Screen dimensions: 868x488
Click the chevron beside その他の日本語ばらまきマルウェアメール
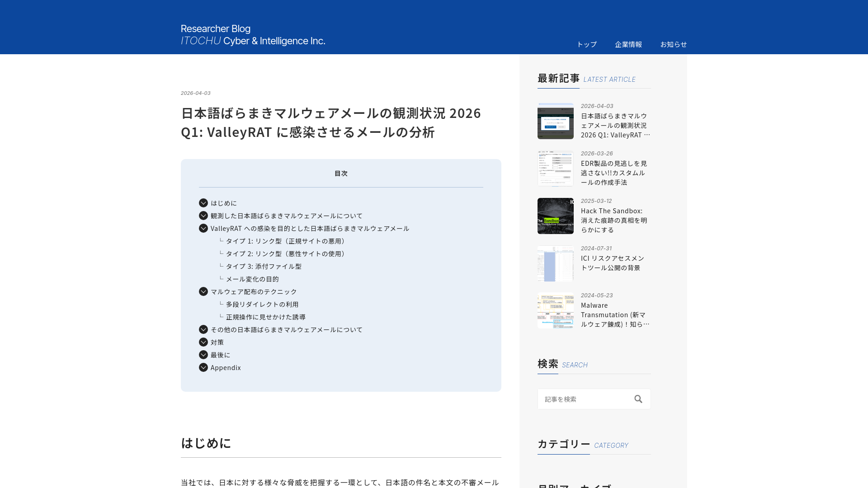[x=203, y=329]
